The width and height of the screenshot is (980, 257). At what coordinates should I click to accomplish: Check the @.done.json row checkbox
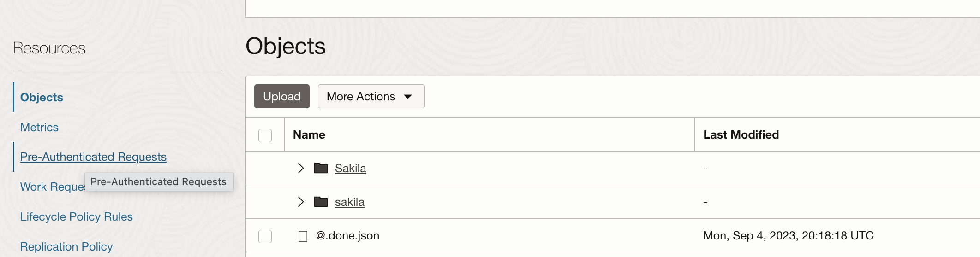tap(265, 236)
